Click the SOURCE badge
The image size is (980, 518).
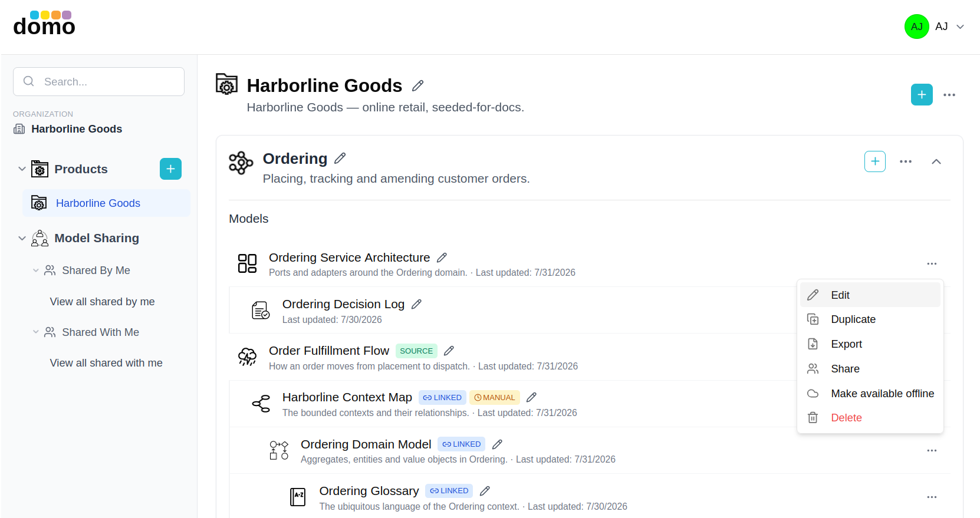click(x=416, y=351)
